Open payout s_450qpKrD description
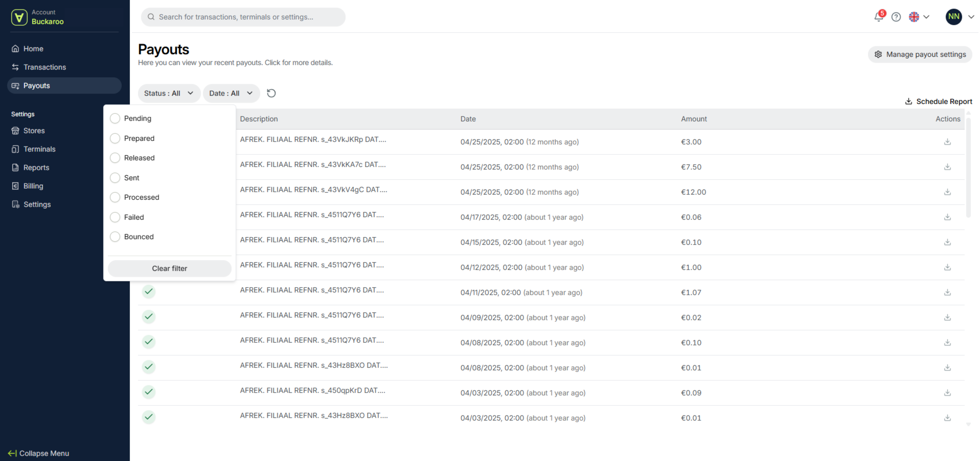The width and height of the screenshot is (980, 461). (x=312, y=391)
